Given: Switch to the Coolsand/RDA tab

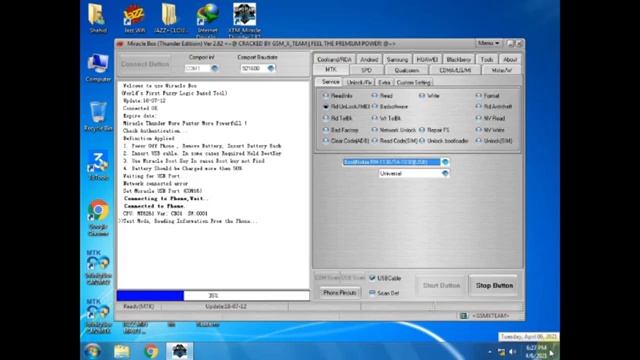Looking at the screenshot, I should tap(334, 60).
